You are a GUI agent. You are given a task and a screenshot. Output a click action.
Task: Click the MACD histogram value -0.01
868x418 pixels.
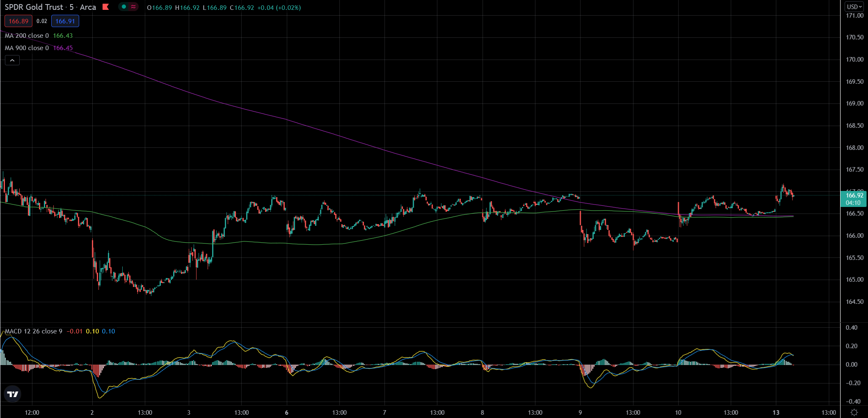pos(75,331)
